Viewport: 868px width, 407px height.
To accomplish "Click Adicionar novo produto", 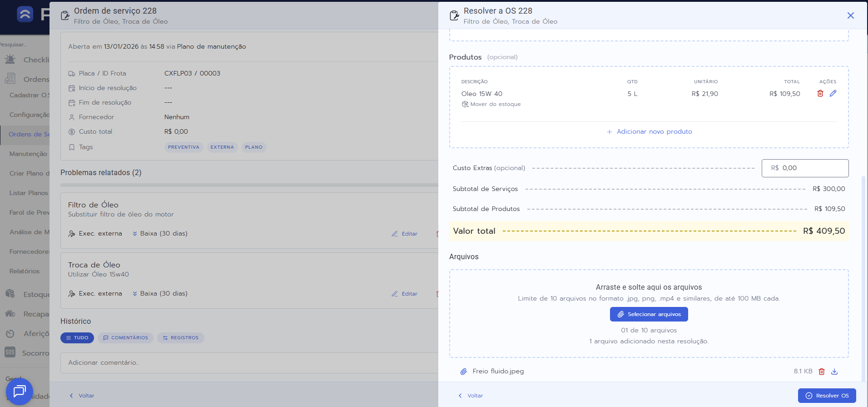I will click(x=649, y=131).
